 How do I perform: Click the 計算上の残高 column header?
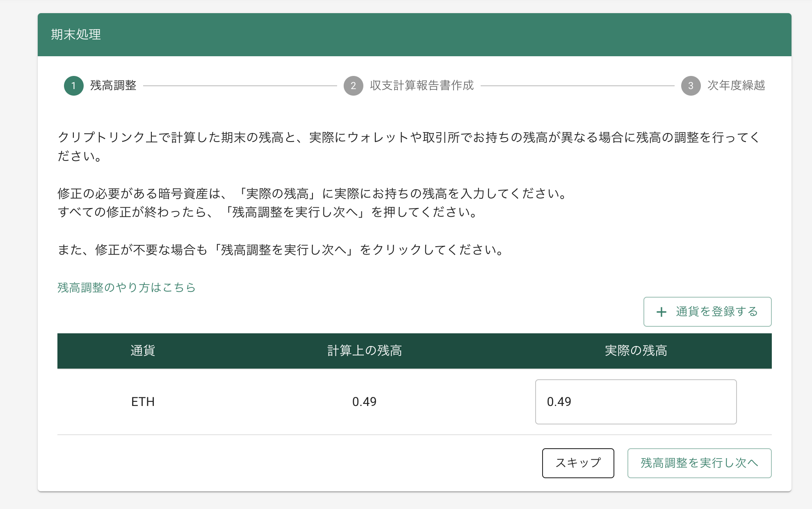[365, 351]
